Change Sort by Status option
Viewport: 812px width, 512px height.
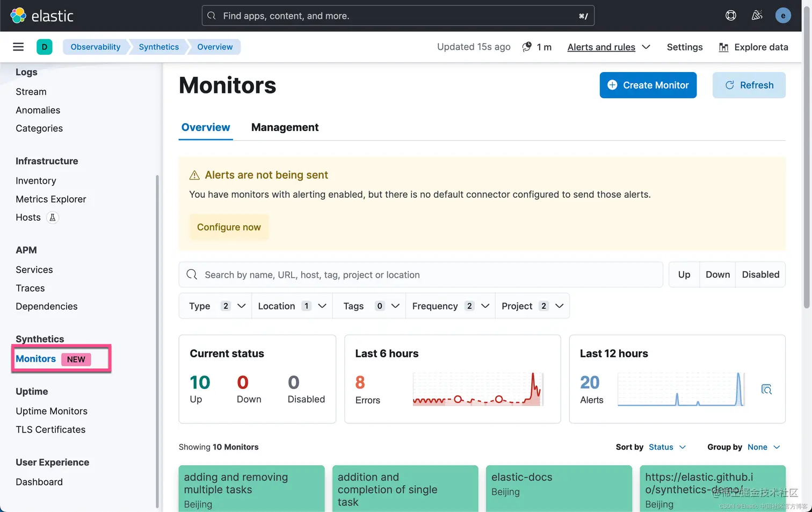point(667,447)
